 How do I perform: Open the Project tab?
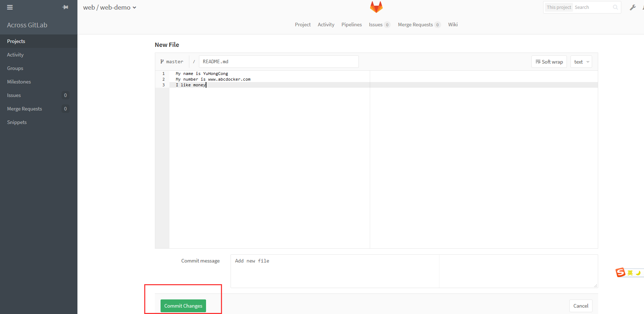pyautogui.click(x=303, y=25)
